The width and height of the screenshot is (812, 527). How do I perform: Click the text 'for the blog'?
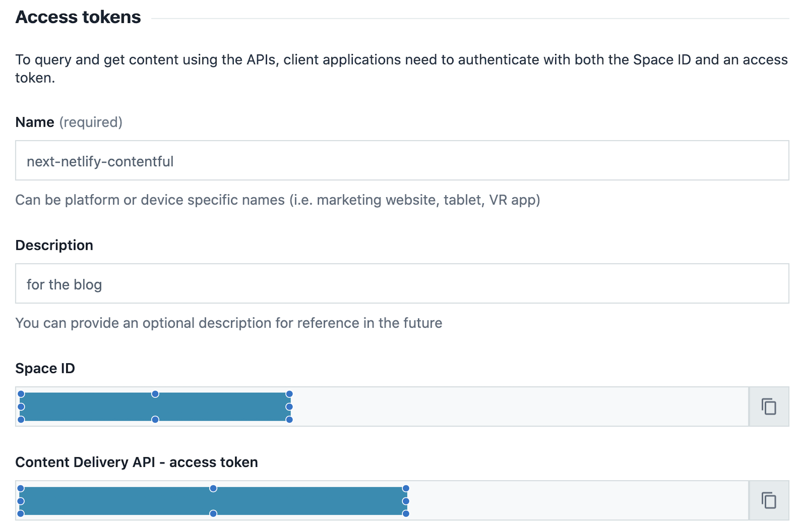(64, 284)
